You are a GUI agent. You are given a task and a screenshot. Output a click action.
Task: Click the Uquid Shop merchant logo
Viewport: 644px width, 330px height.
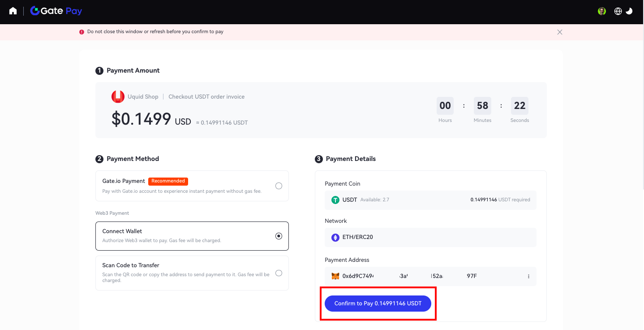click(x=118, y=96)
